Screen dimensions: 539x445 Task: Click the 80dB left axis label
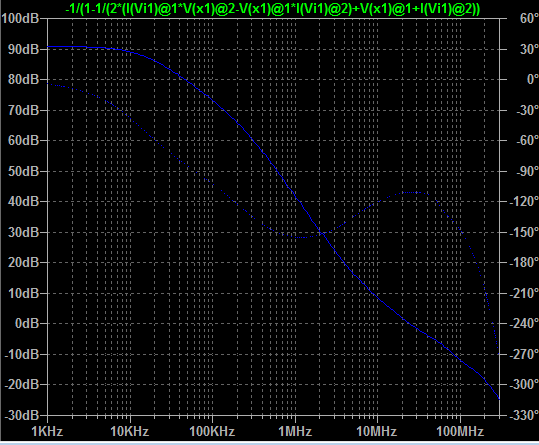[x=23, y=79]
